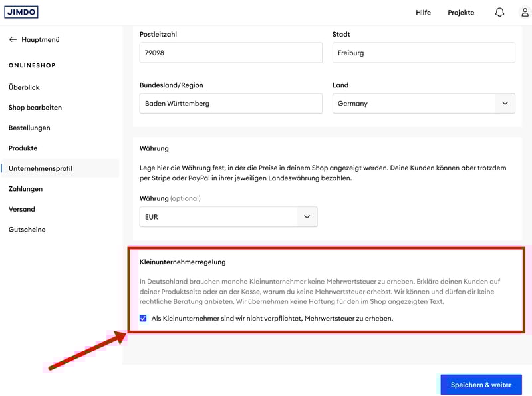Open Gutscheine page
This screenshot has width=532, height=396.
[x=27, y=230]
